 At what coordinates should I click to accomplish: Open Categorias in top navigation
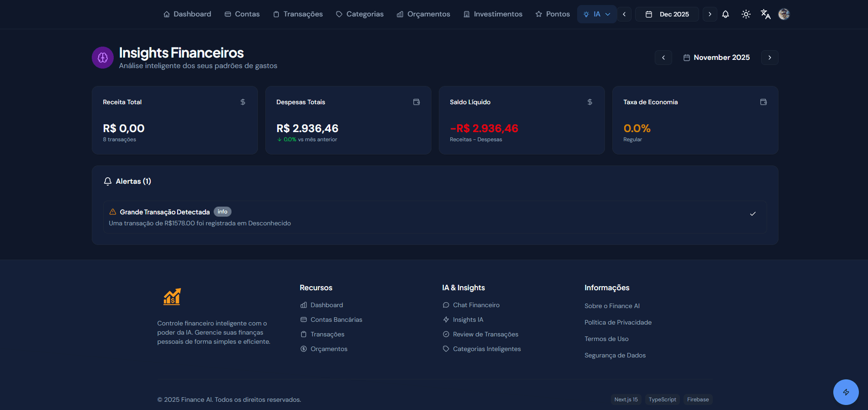pos(359,14)
